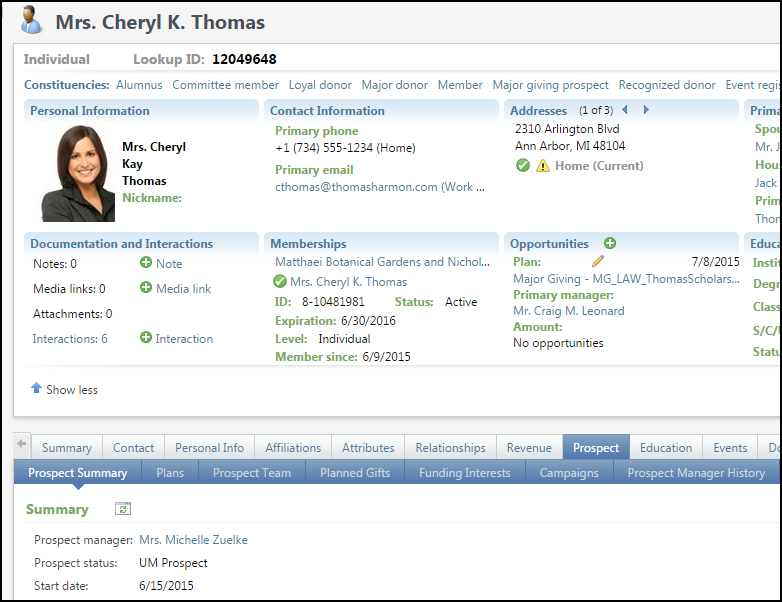Click the primary phone +1 (734) 555-1234
Screen dimensions: 782x602
(345, 148)
